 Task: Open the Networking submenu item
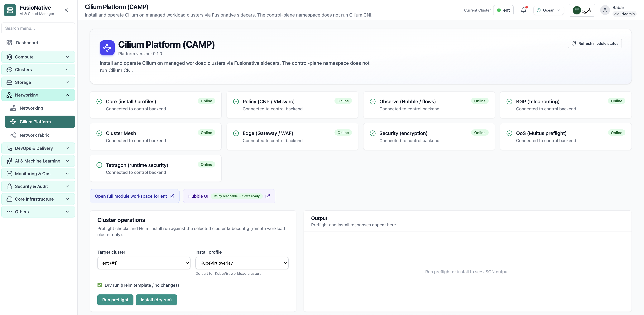[40, 108]
